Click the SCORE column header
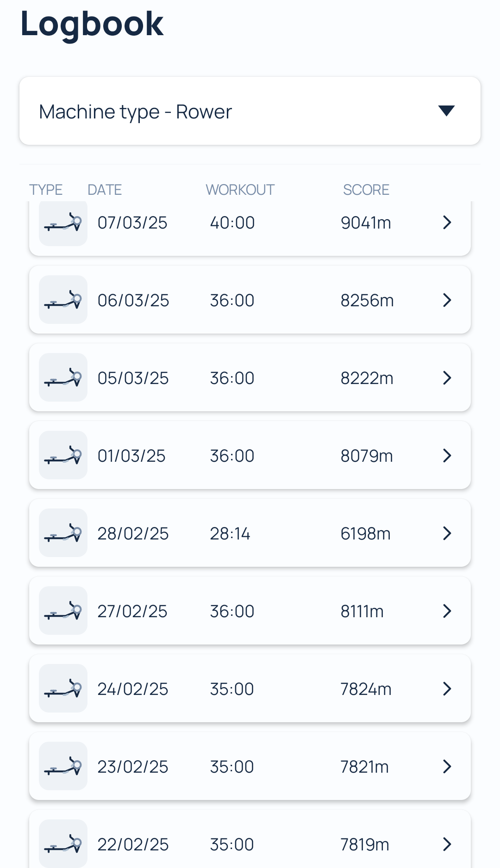The image size is (500, 868). pyautogui.click(x=366, y=190)
